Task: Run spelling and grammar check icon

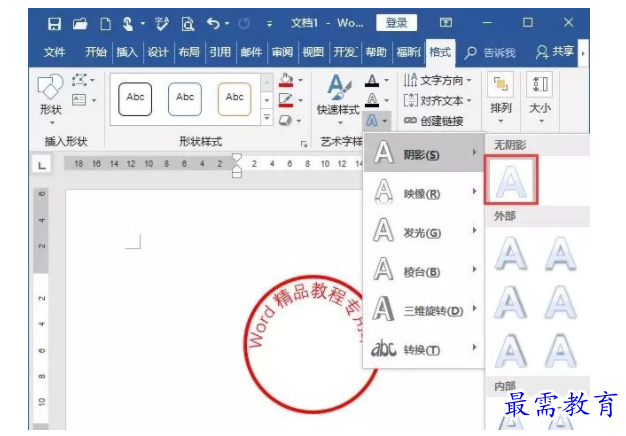Action: click(x=162, y=24)
